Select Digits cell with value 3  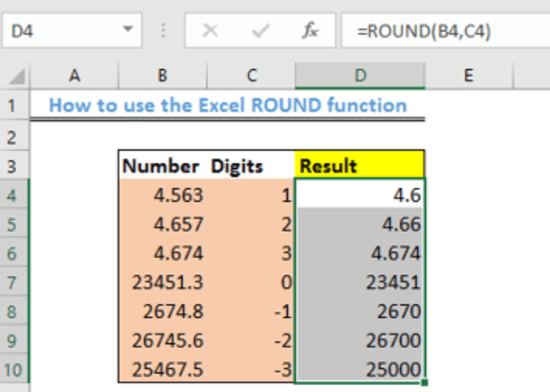pos(251,252)
